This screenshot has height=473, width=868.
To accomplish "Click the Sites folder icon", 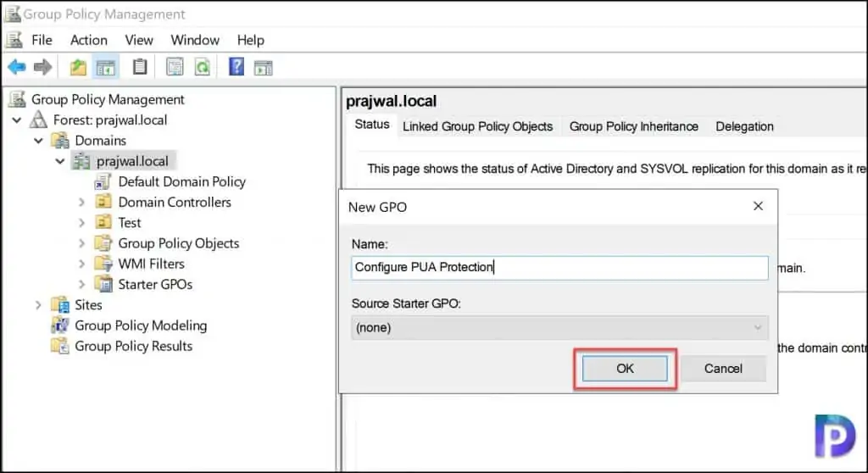I will pyautogui.click(x=60, y=304).
